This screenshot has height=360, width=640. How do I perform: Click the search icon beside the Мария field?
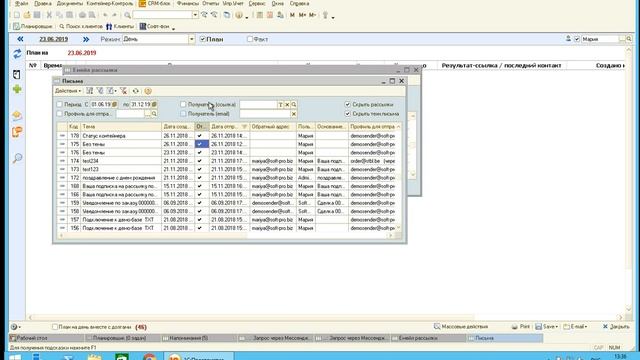coord(629,39)
